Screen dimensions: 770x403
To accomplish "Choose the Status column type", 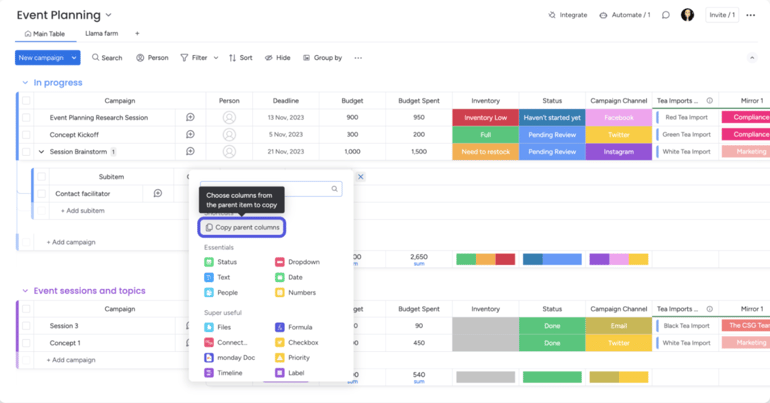I will (220, 262).
